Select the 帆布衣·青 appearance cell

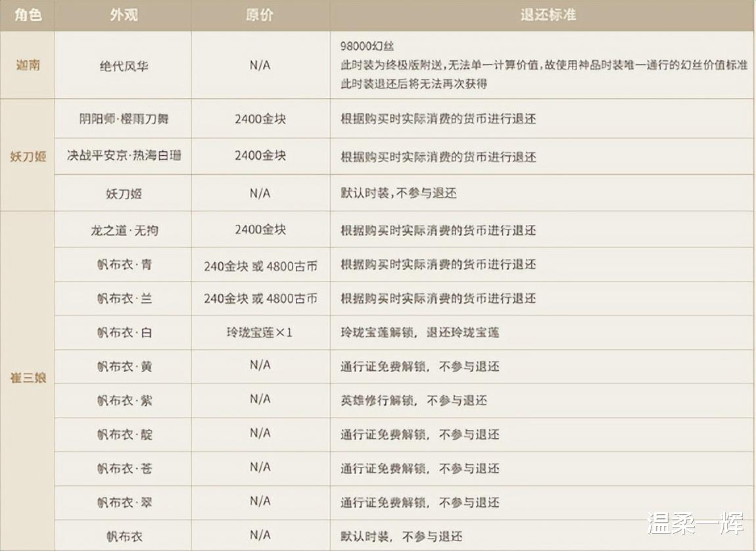coord(124,264)
